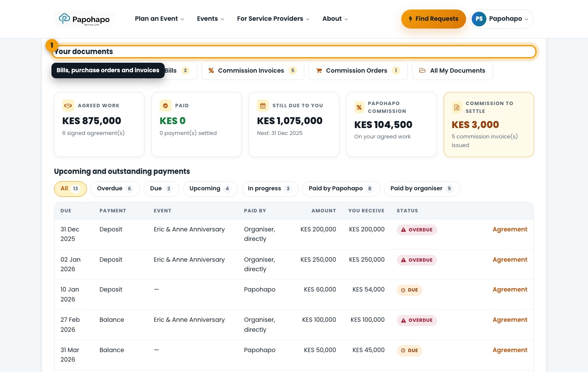Click the checkmark icon on the Paid card
The height and width of the screenshot is (372, 588).
click(165, 106)
